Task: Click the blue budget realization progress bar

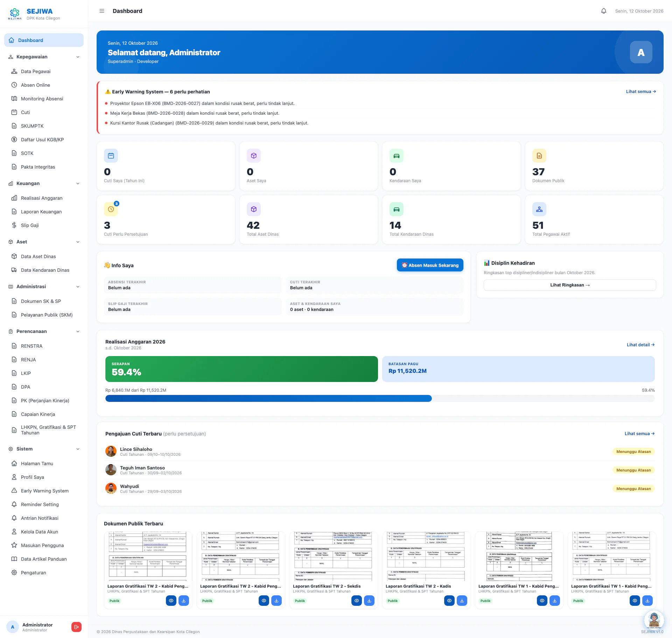Action: (x=268, y=398)
